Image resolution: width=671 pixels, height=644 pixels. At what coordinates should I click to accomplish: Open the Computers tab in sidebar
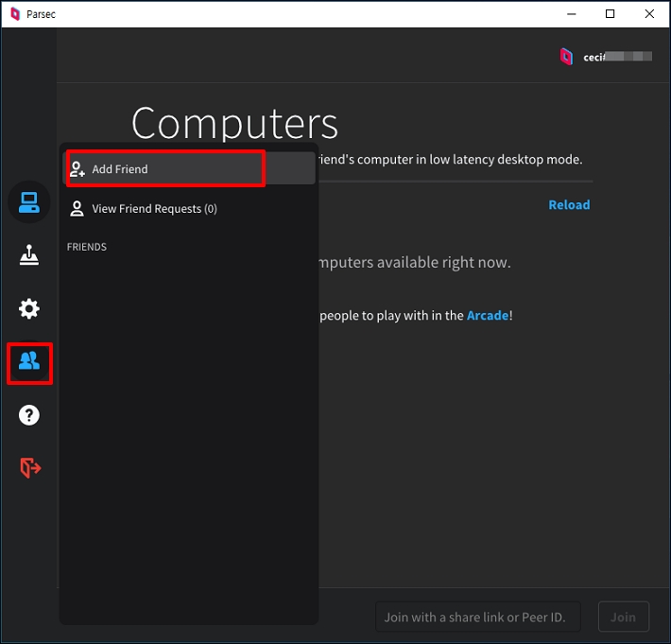pos(29,202)
